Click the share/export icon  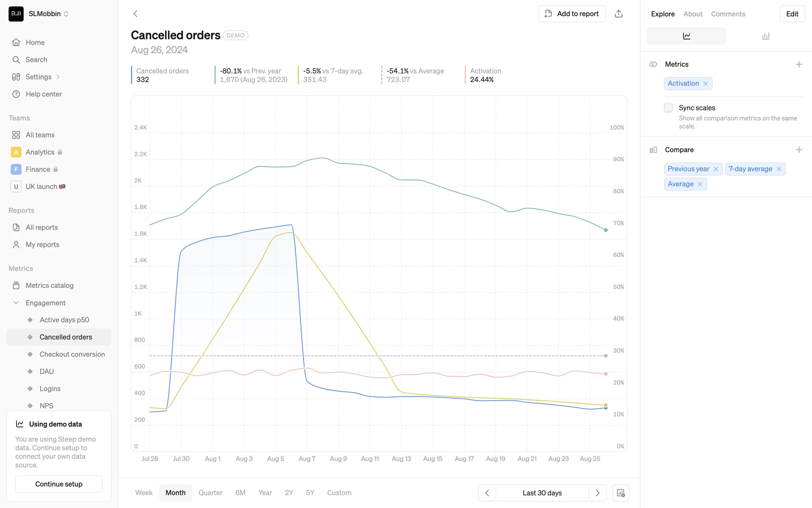[x=618, y=14]
